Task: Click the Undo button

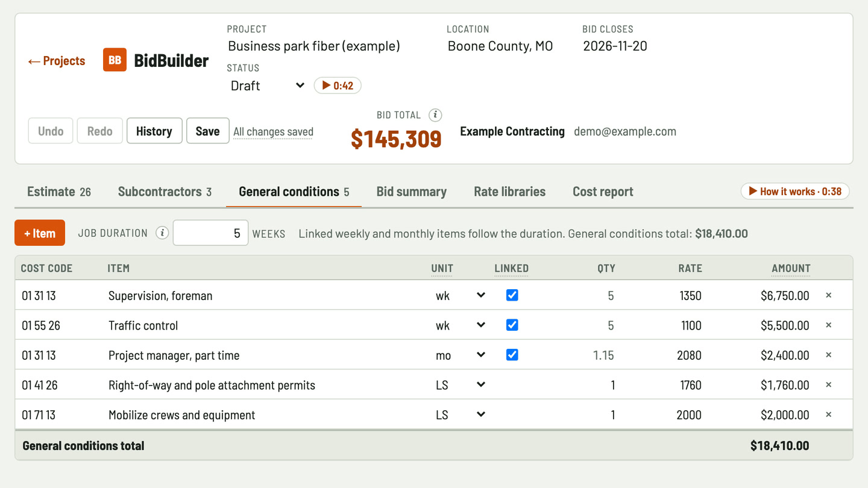Action: 51,131
